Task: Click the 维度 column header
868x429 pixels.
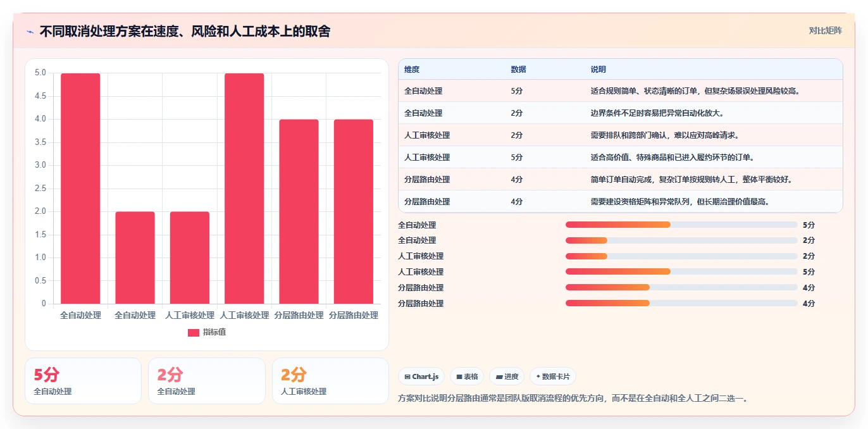Action: tap(412, 70)
